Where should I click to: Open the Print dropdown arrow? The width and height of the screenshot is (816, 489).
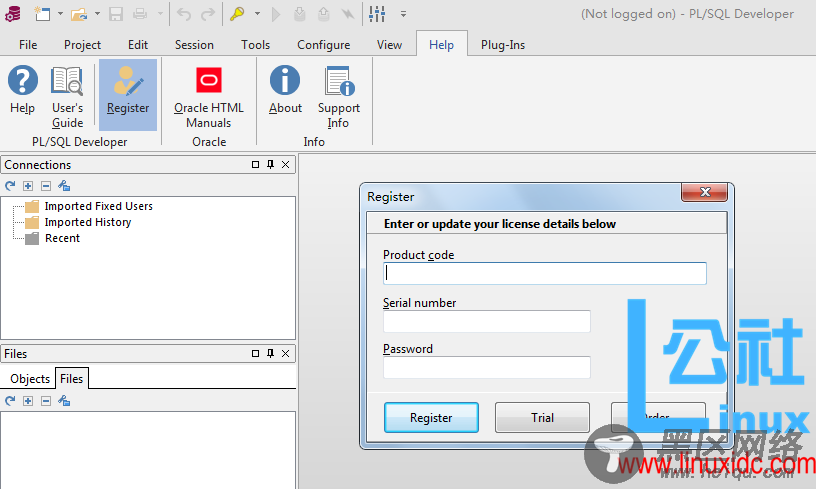tap(160, 14)
